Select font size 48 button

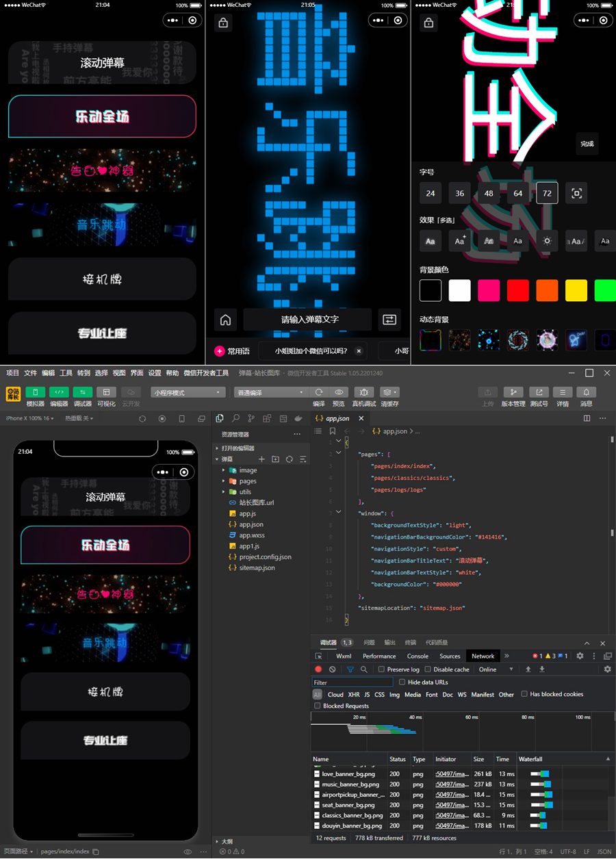coord(489,193)
